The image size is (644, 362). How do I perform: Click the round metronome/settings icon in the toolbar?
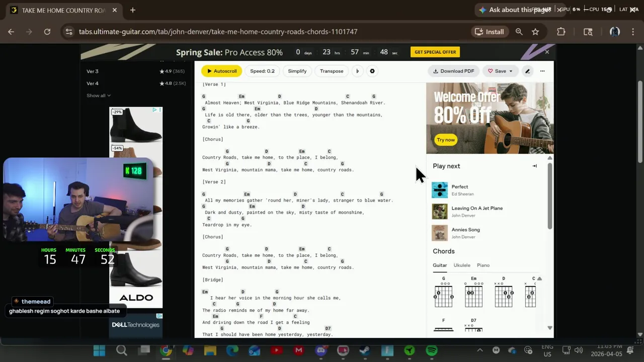372,71
